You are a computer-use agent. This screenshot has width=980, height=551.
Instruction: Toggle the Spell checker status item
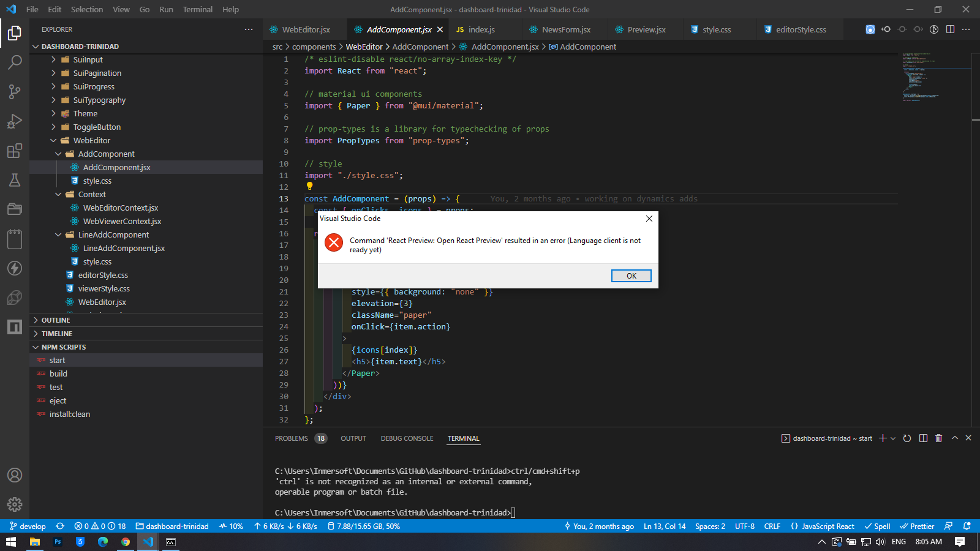877,526
